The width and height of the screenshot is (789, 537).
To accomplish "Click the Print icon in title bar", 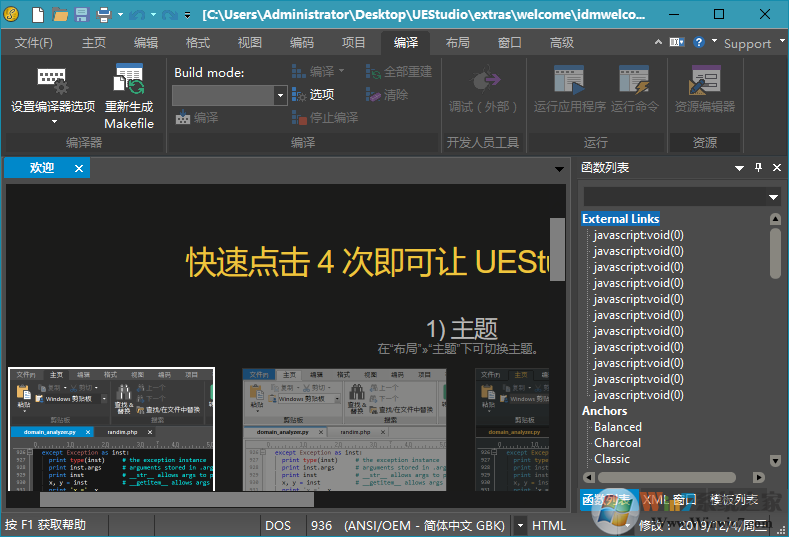I will tap(104, 15).
